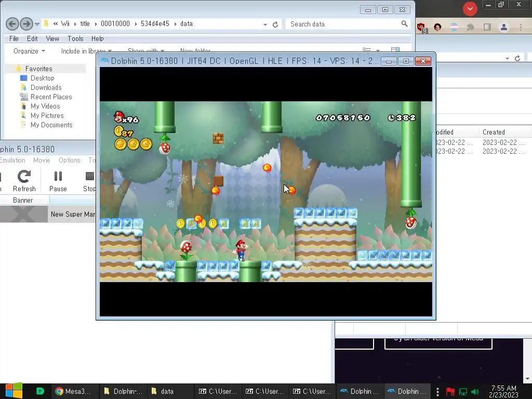Go forward in the Explorer window
This screenshot has height=399, width=532.
click(x=26, y=24)
